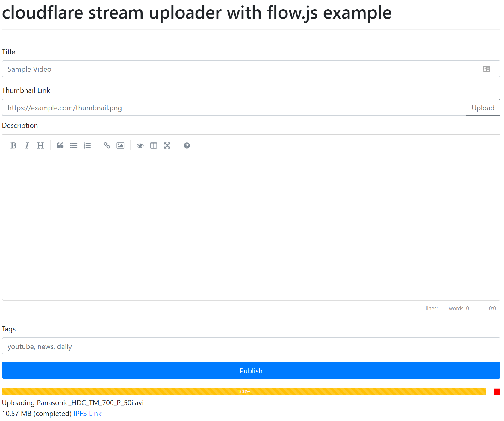
Task: Toggle the preview eye icon
Action: pyautogui.click(x=140, y=146)
